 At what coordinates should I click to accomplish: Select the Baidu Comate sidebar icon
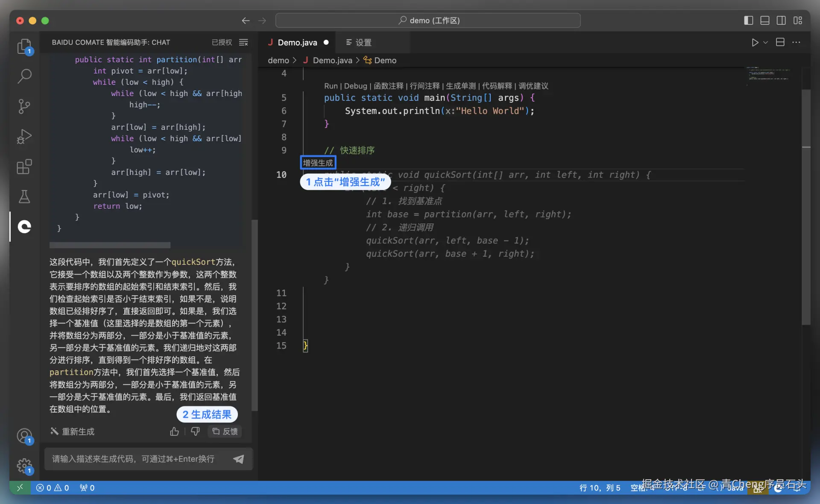tap(24, 226)
